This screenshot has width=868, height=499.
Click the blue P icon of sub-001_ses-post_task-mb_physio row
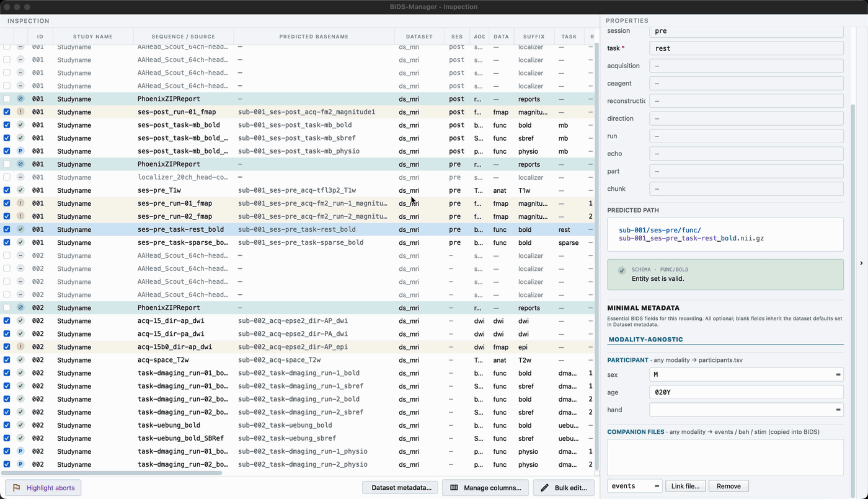[x=20, y=151]
